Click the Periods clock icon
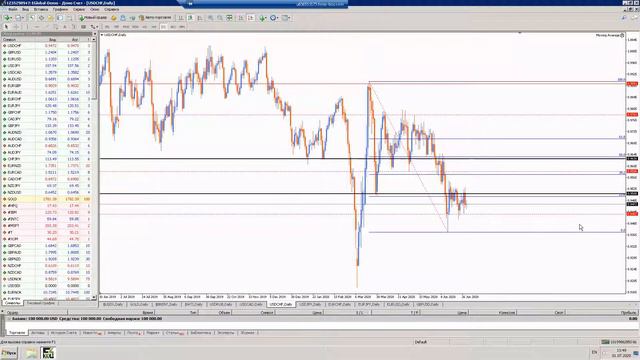 (273, 18)
